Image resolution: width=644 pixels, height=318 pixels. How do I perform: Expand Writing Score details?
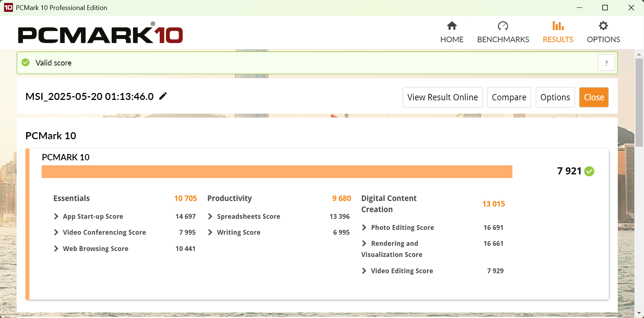coord(210,232)
